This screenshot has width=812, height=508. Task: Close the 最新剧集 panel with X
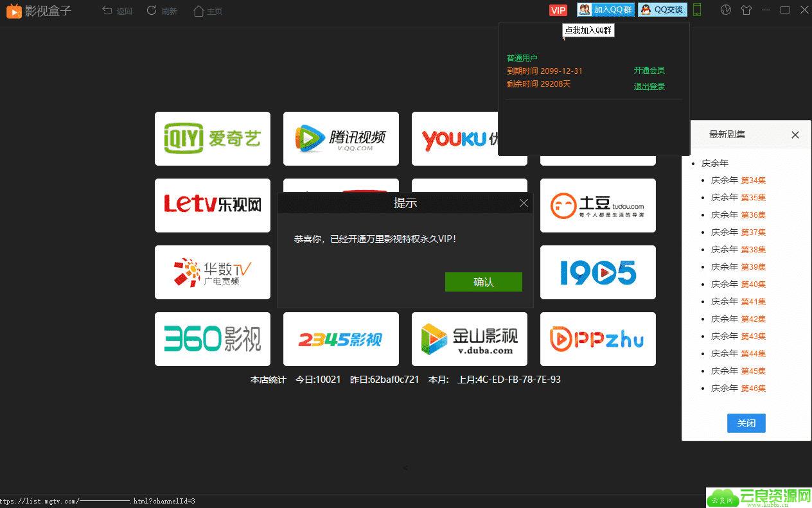pos(795,135)
